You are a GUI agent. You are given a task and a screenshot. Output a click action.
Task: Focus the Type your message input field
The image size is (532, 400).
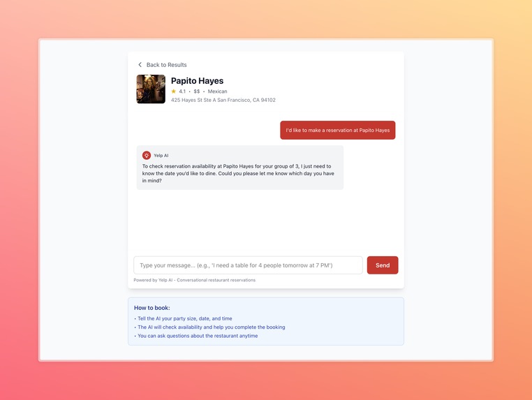[248, 265]
